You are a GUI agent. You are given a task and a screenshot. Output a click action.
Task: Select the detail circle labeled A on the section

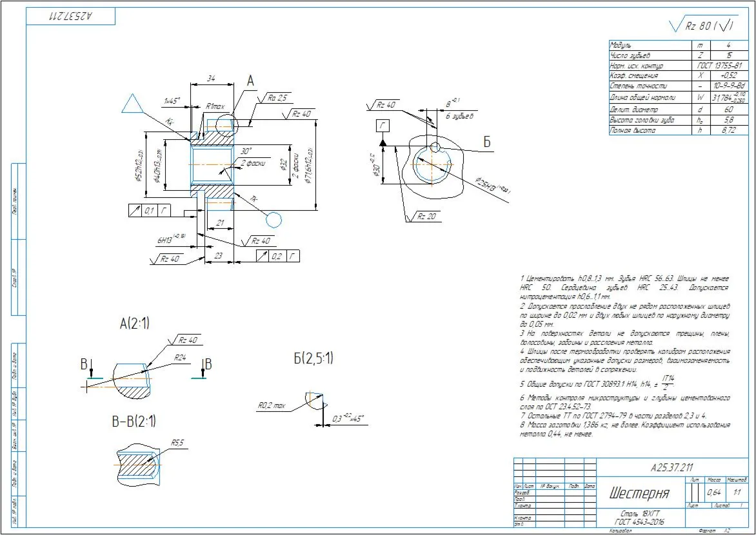pyautogui.click(x=226, y=125)
